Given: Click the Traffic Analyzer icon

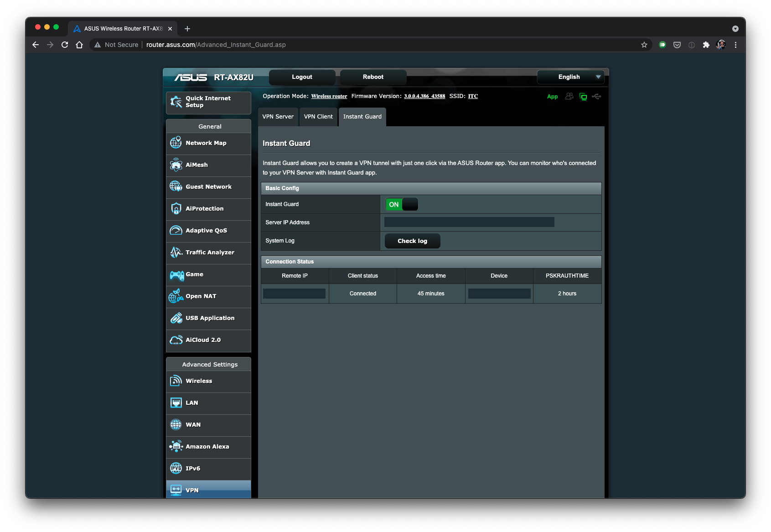Looking at the screenshot, I should 176,252.
